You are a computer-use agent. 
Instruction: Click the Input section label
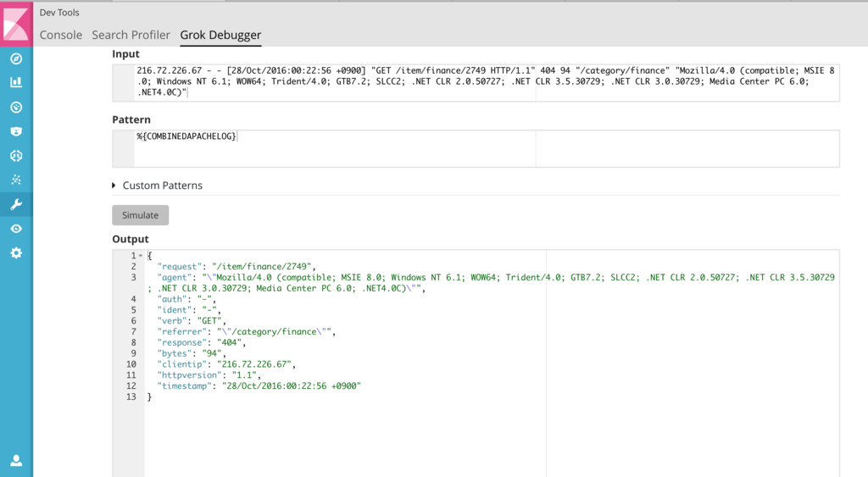click(x=125, y=53)
